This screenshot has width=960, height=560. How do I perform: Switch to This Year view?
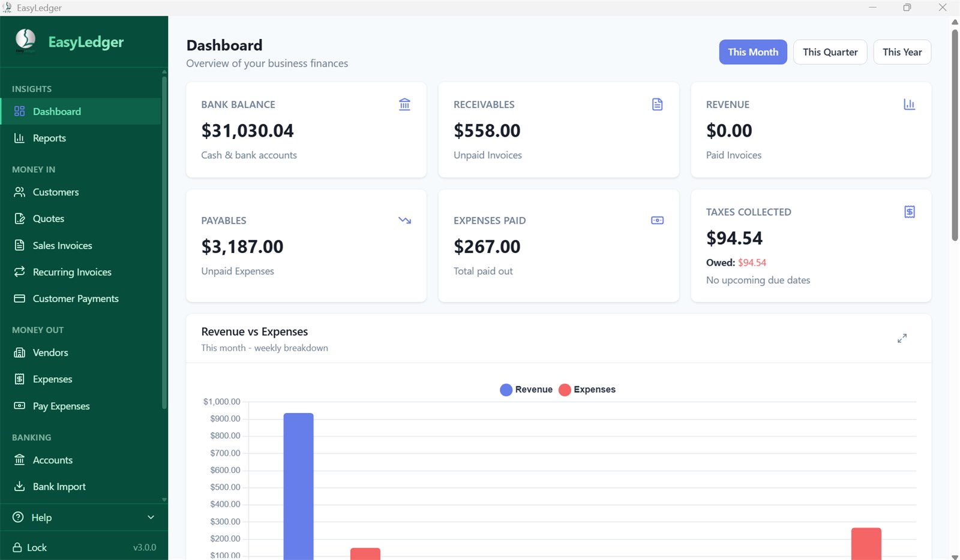(x=902, y=52)
